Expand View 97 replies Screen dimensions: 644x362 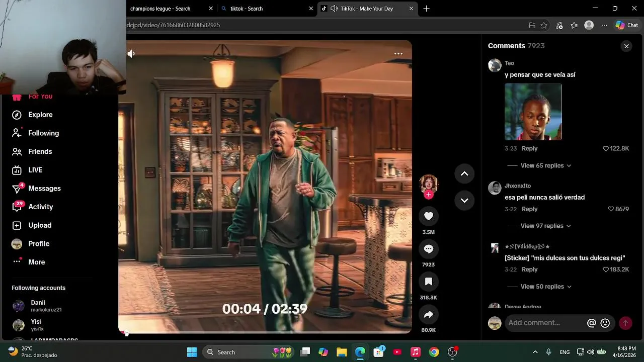[545, 226]
